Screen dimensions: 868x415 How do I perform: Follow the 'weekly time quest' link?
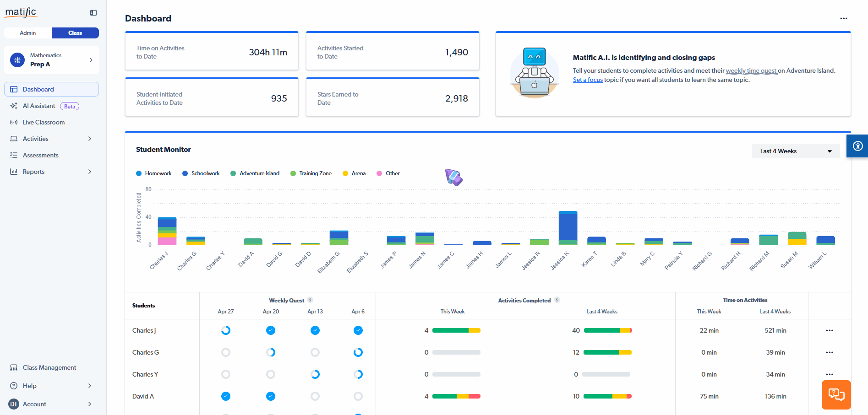click(x=751, y=70)
